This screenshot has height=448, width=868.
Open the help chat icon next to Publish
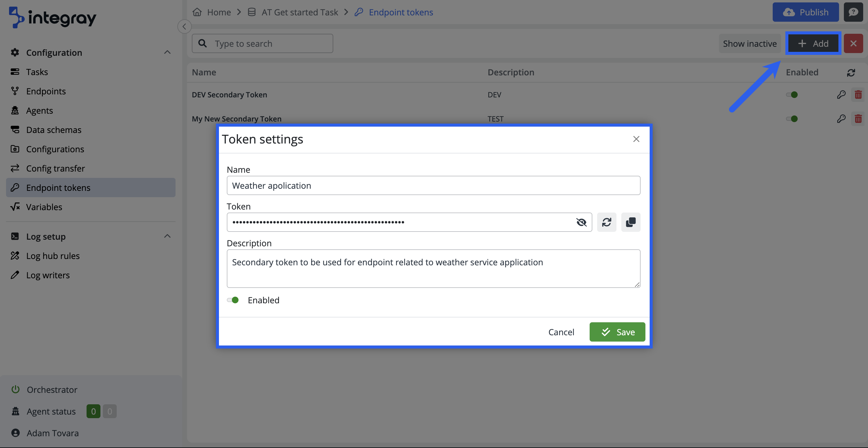click(x=853, y=12)
